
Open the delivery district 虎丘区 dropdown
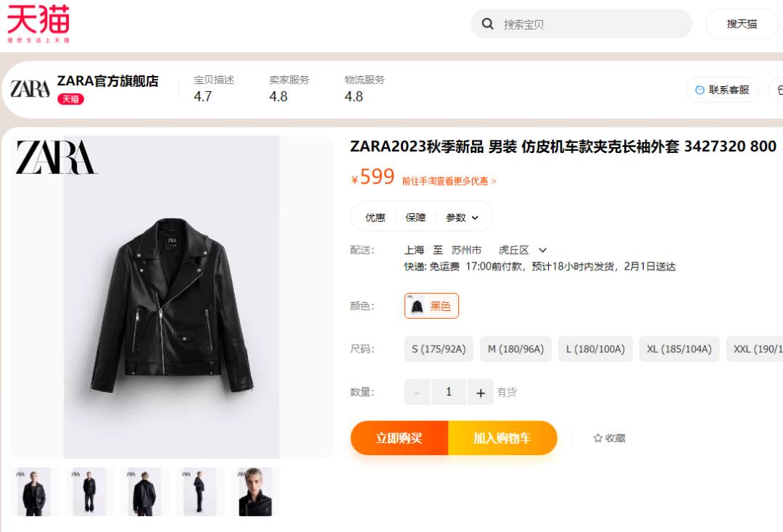click(522, 250)
